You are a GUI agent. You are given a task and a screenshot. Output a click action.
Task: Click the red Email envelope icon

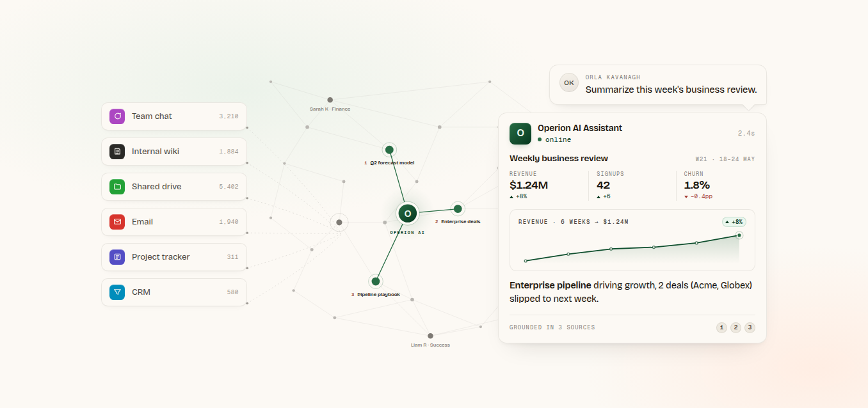(x=117, y=222)
